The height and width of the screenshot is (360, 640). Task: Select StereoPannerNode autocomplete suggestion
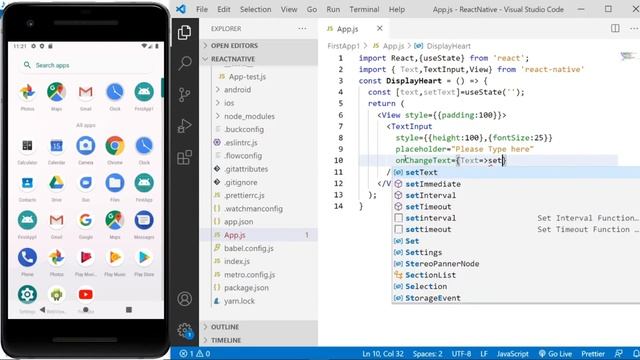click(x=516, y=264)
